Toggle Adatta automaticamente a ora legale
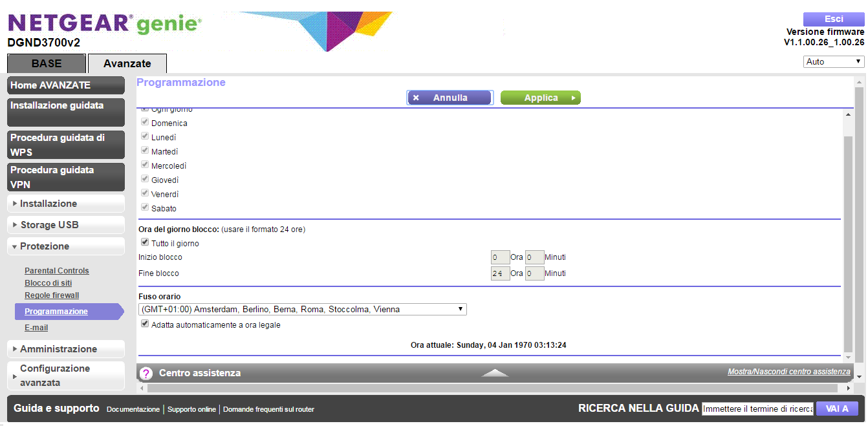Image resolution: width=868 pixels, height=426 pixels. (x=144, y=324)
